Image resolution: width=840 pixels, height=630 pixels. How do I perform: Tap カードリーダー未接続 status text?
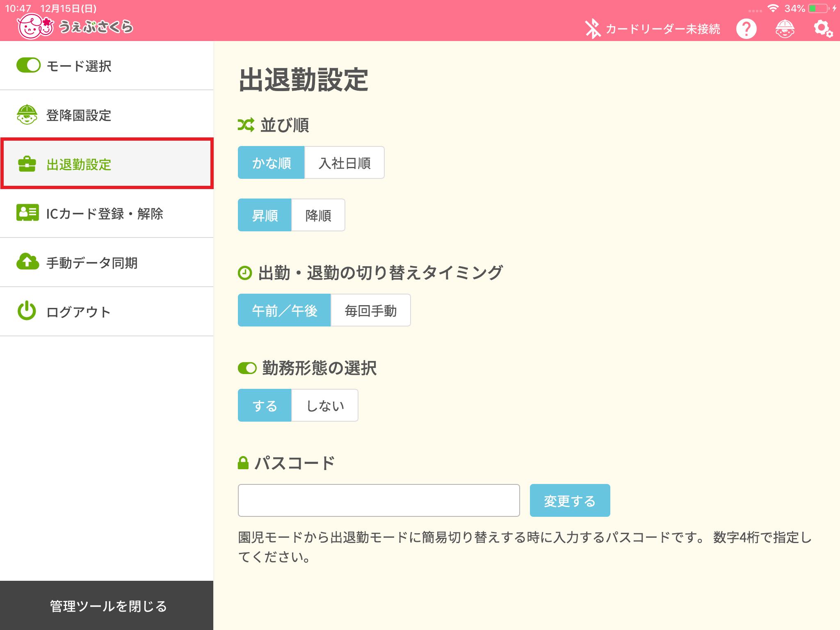663,29
